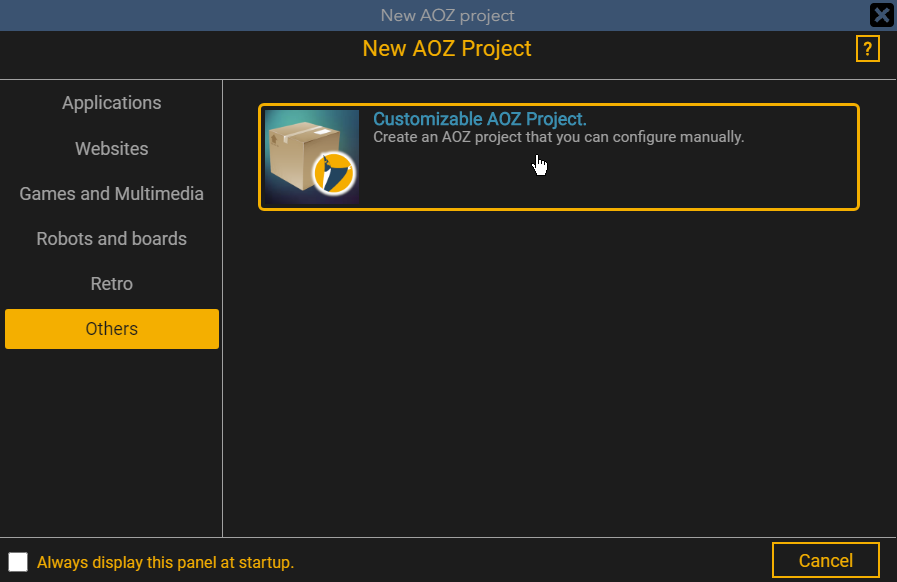
Task: Click the AOZ logo badge on the box
Action: click(335, 174)
